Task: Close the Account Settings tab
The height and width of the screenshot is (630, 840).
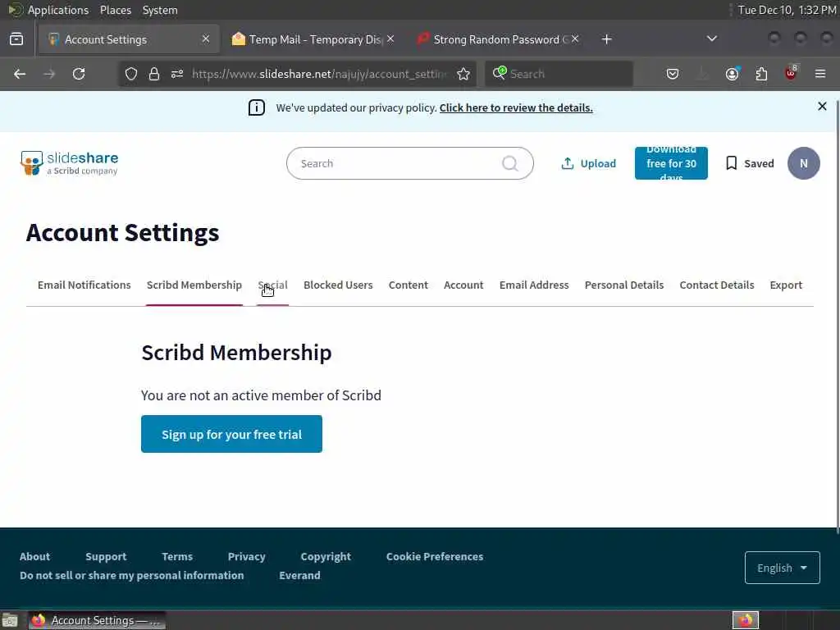Action: coord(206,39)
